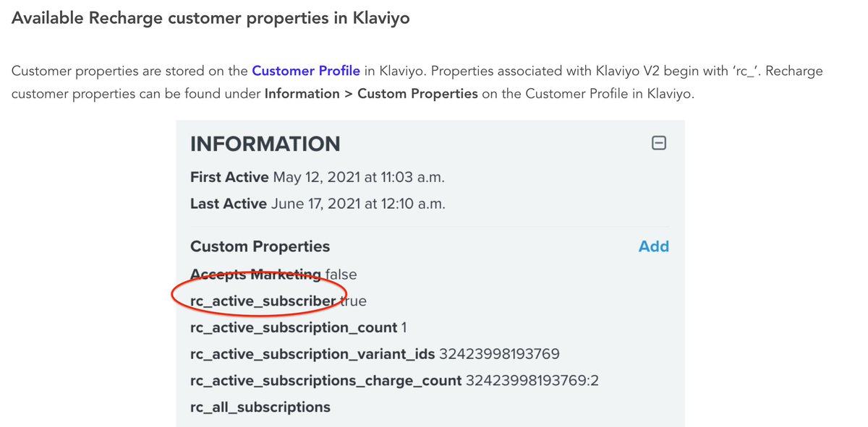
Task: Select the 'Custom Properties' heading
Action: pos(260,246)
